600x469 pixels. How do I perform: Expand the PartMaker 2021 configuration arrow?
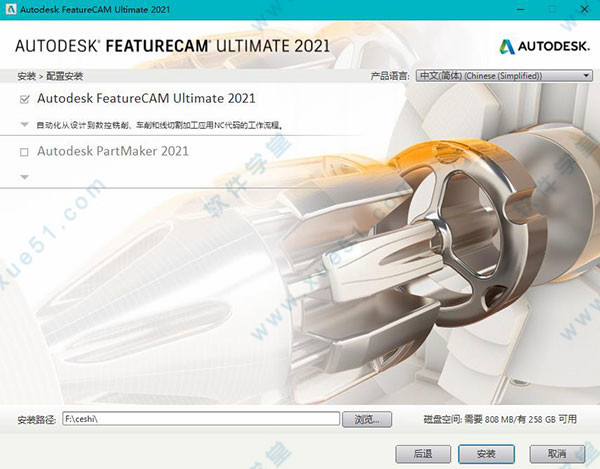click(x=24, y=177)
